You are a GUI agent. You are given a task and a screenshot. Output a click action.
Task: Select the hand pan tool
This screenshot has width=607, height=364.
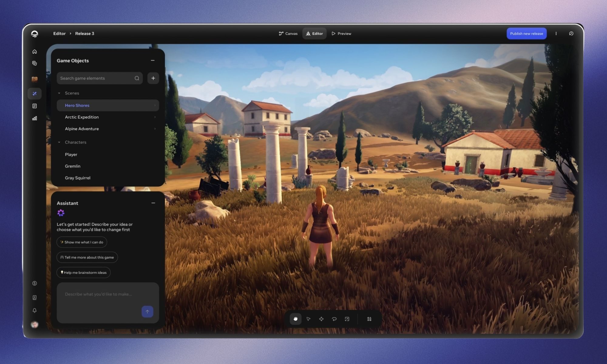(x=296, y=319)
